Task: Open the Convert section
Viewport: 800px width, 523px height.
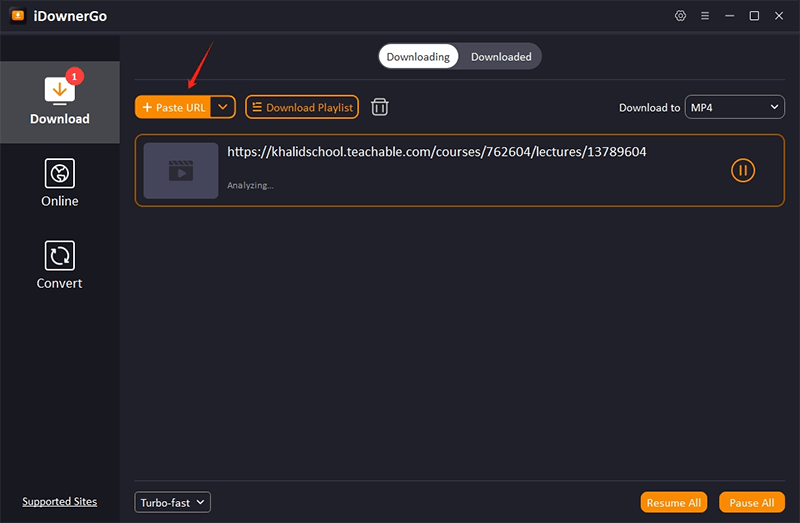Action: [x=59, y=265]
